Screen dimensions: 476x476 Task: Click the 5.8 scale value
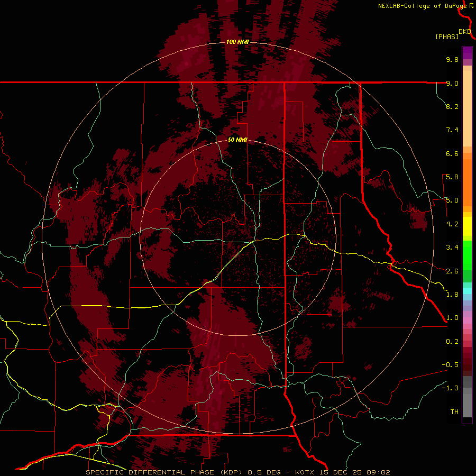point(452,177)
